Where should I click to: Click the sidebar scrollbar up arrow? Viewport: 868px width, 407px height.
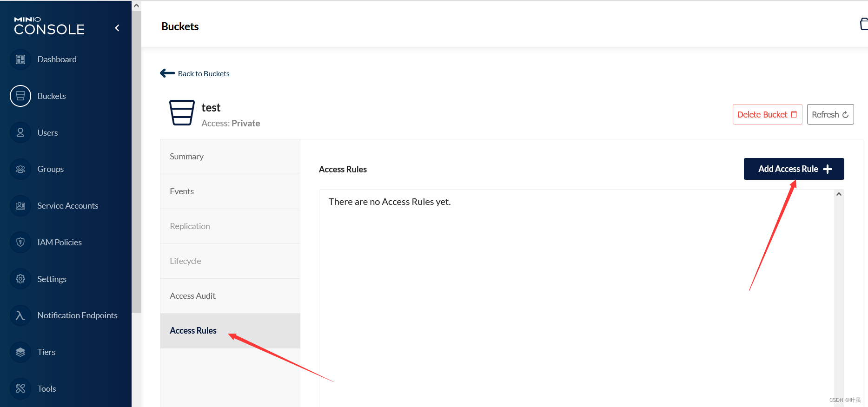click(x=136, y=6)
